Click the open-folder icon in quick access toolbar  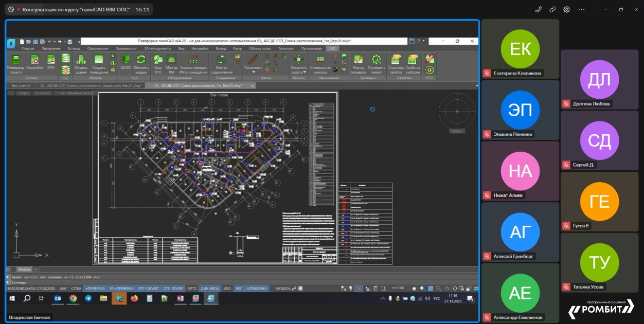(29, 42)
